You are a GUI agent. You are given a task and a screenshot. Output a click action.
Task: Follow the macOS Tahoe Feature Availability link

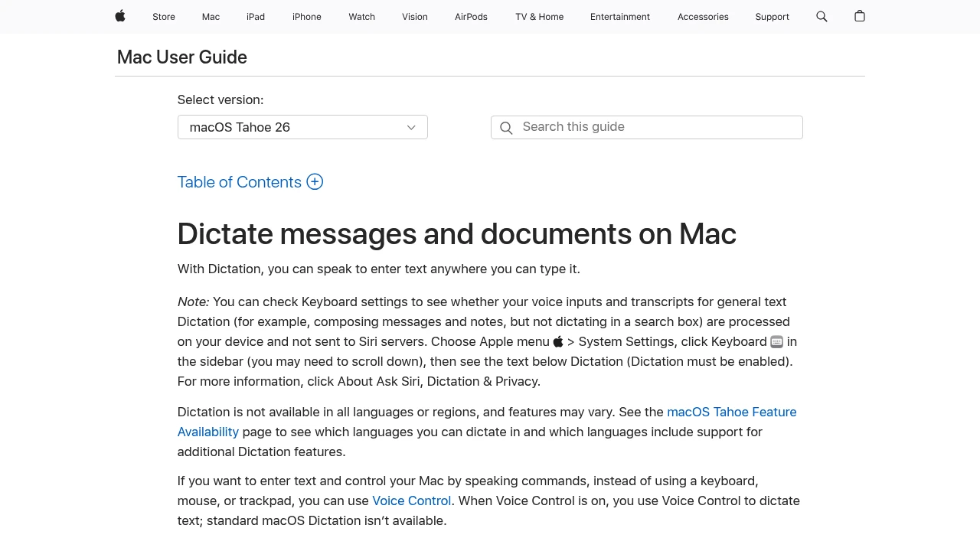click(487, 422)
